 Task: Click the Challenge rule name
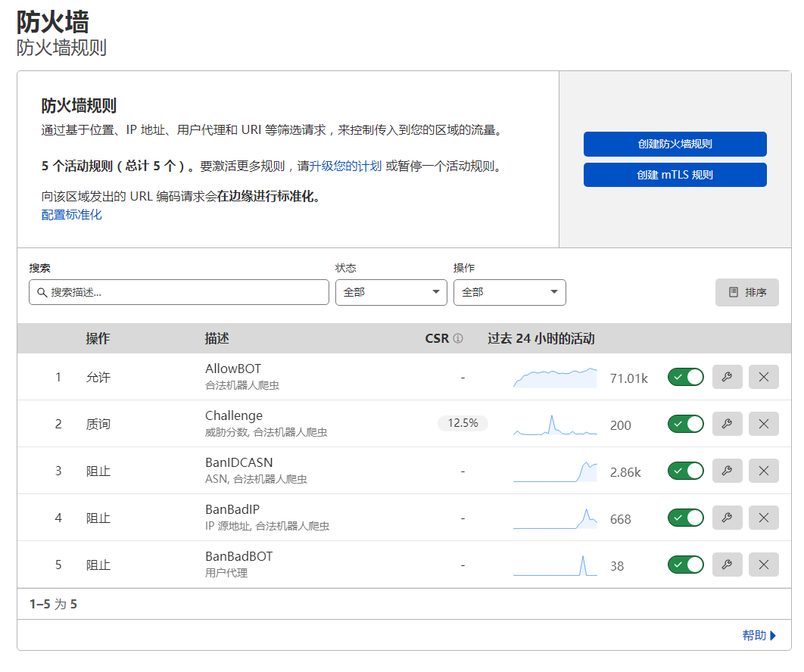234,415
